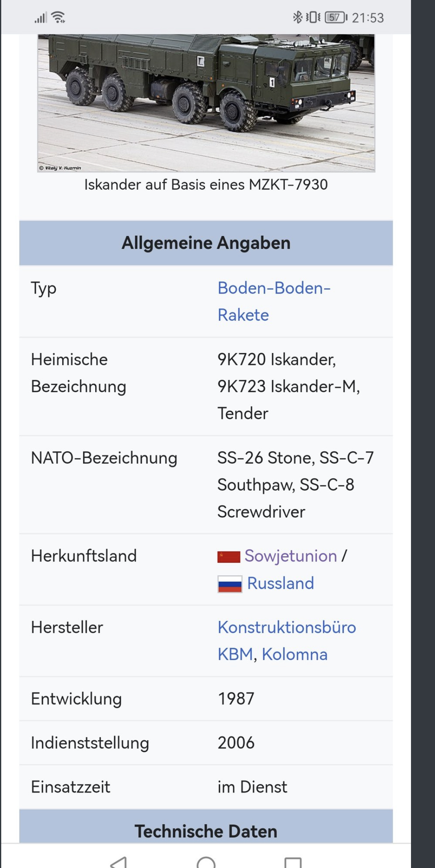Image resolution: width=435 pixels, height=868 pixels.
Task: Tap the mobile signal strength icon
Action: (x=41, y=18)
